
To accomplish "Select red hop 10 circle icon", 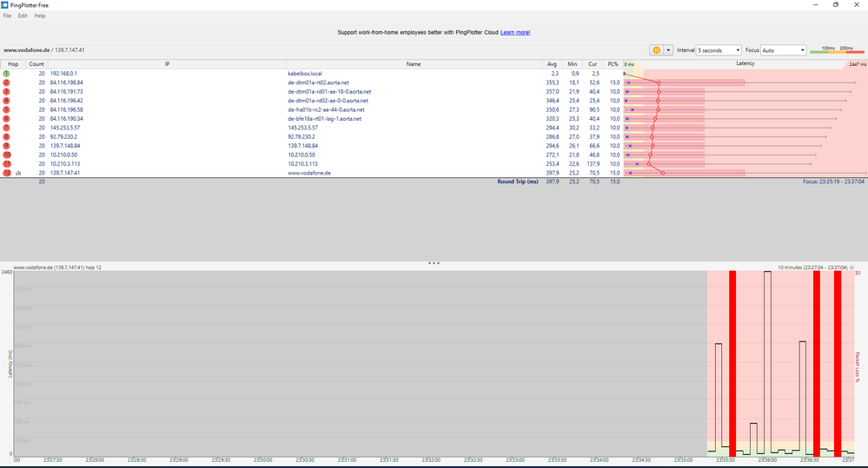I will click(x=7, y=155).
